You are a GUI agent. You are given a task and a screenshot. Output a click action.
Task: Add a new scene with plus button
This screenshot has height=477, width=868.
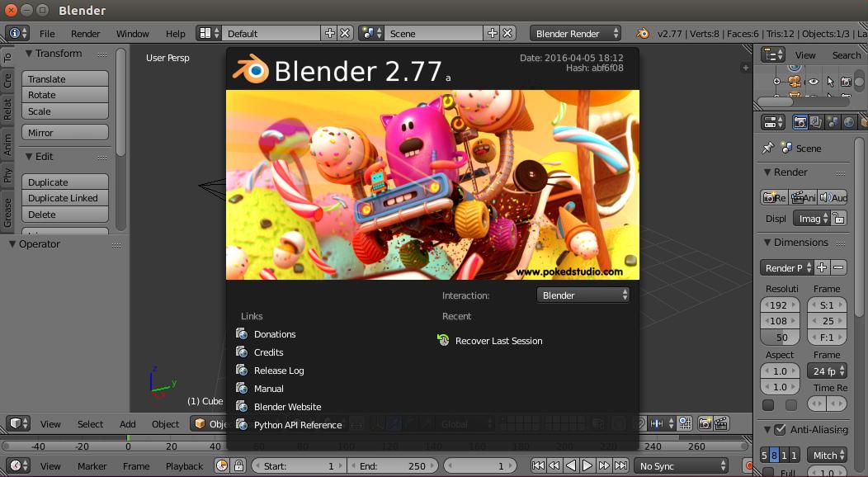point(492,33)
